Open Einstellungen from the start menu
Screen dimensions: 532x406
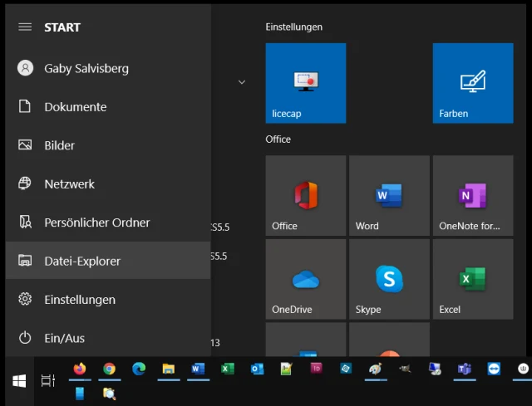[x=79, y=300]
